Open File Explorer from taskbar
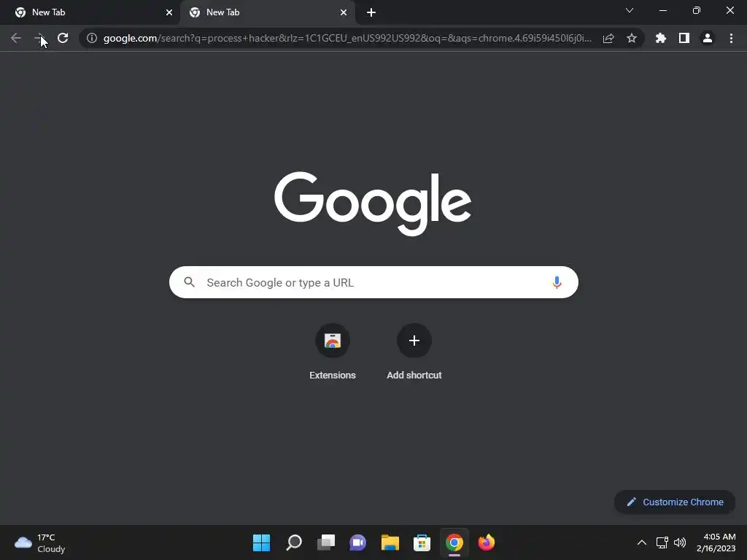 390,542
